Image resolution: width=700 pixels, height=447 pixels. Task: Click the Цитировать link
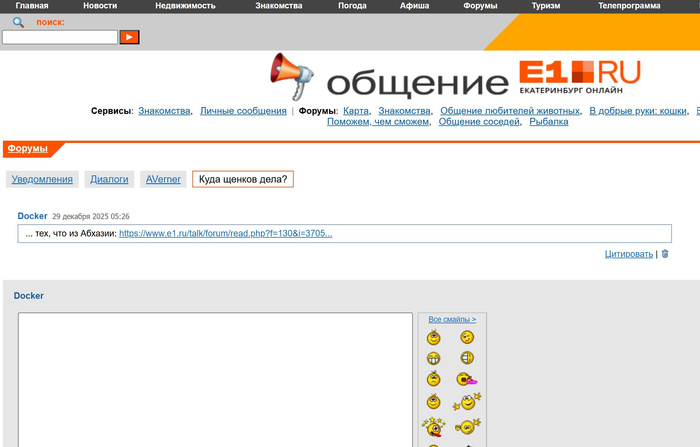pos(628,254)
